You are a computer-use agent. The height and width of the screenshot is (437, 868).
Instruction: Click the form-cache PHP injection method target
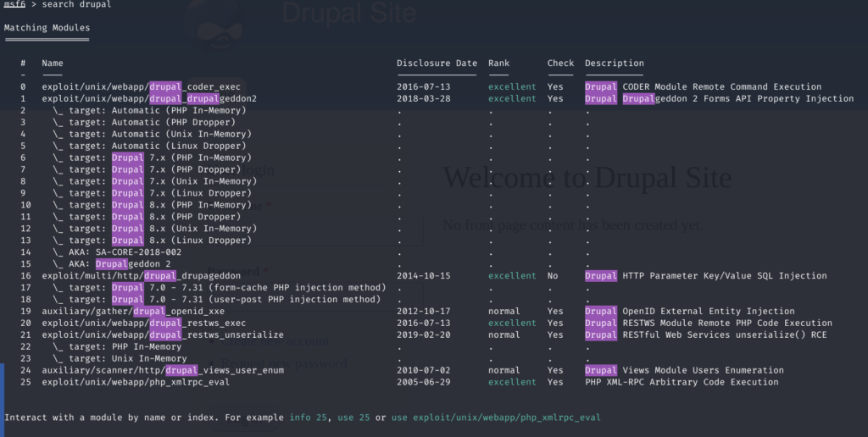(220, 288)
